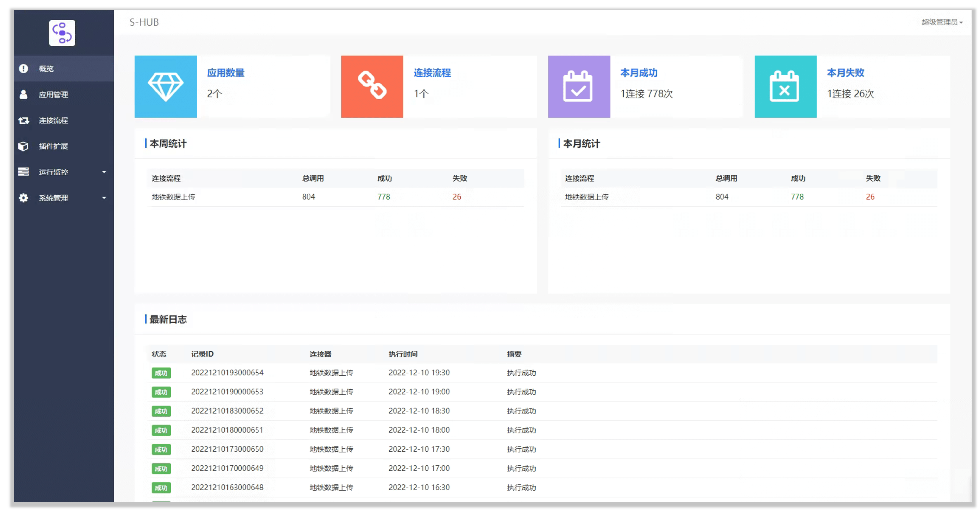Click the exclamation icon beside 概览
980x510 pixels.
pos(24,68)
